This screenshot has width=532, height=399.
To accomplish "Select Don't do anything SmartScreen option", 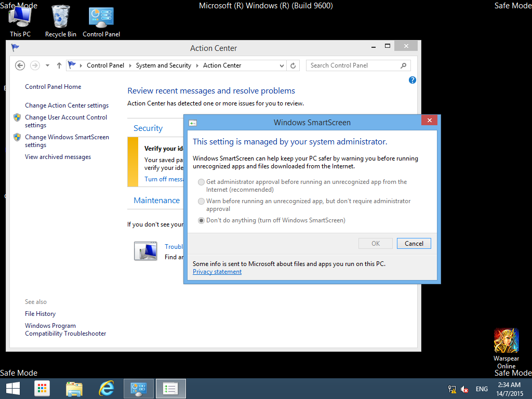I will [x=201, y=220].
